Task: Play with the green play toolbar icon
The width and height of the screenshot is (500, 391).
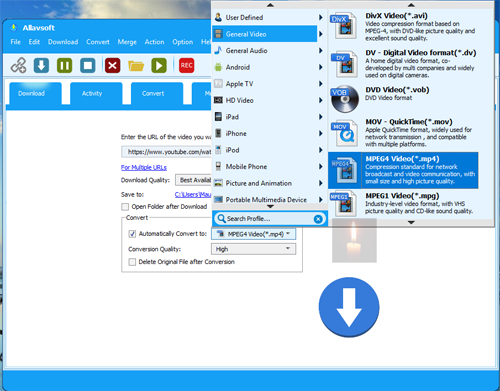Action: tap(159, 65)
